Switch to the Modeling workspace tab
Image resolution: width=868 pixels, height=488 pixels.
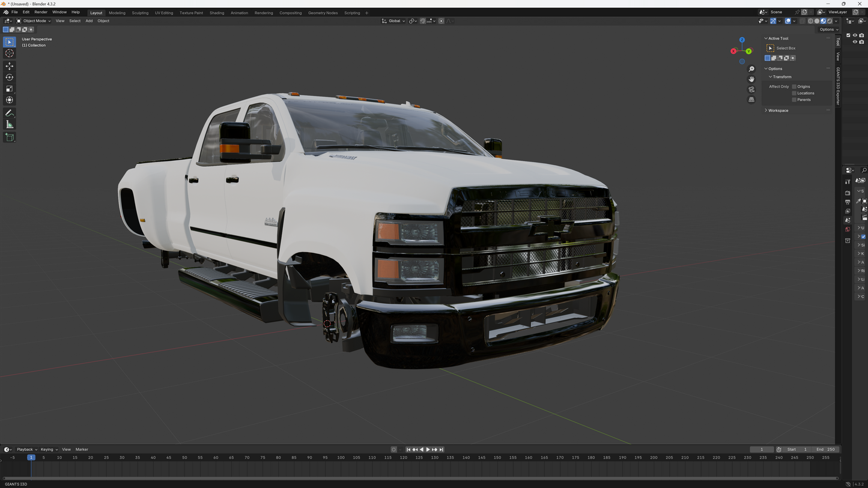117,13
